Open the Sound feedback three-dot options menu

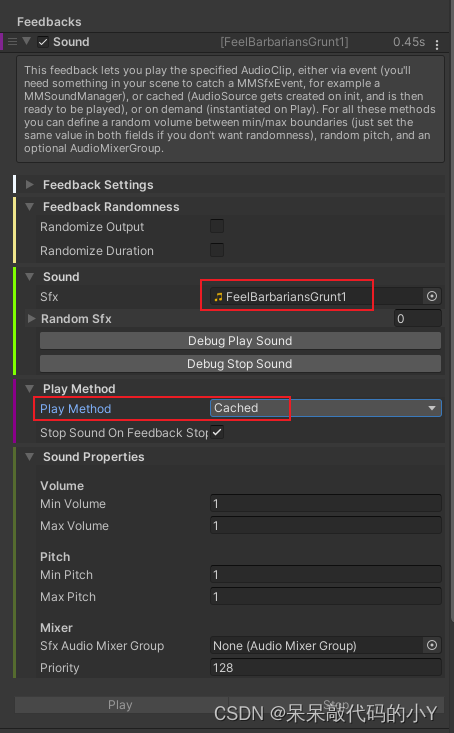tap(437, 44)
